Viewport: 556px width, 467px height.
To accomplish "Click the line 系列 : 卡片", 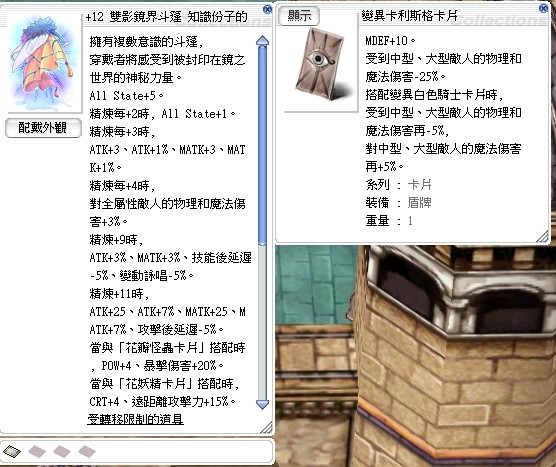I will pos(398,185).
